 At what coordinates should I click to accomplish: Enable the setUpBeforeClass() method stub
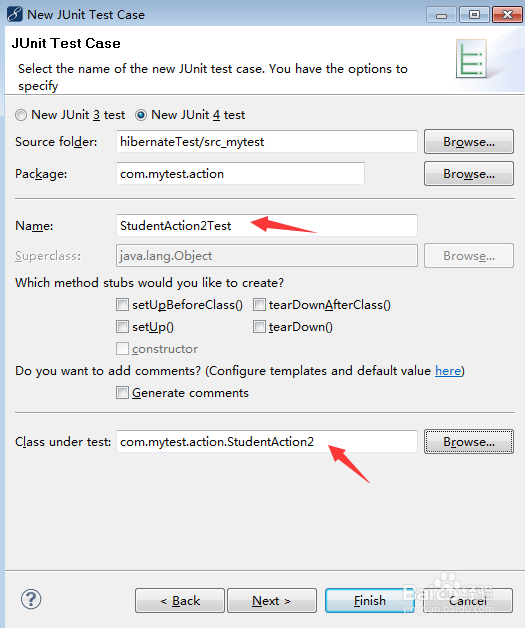click(122, 305)
